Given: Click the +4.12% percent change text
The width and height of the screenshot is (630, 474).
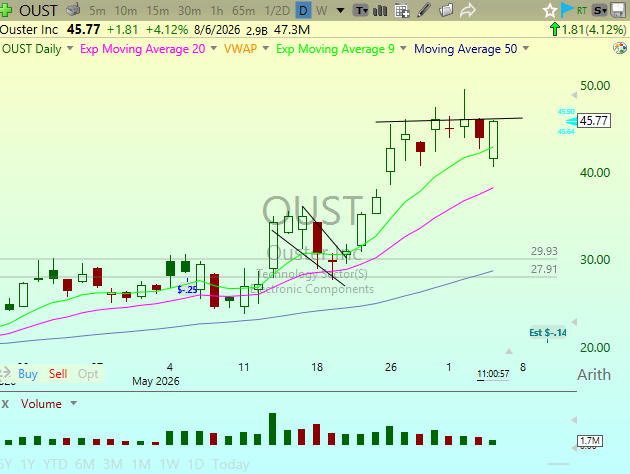Looking at the screenshot, I should tap(167, 30).
